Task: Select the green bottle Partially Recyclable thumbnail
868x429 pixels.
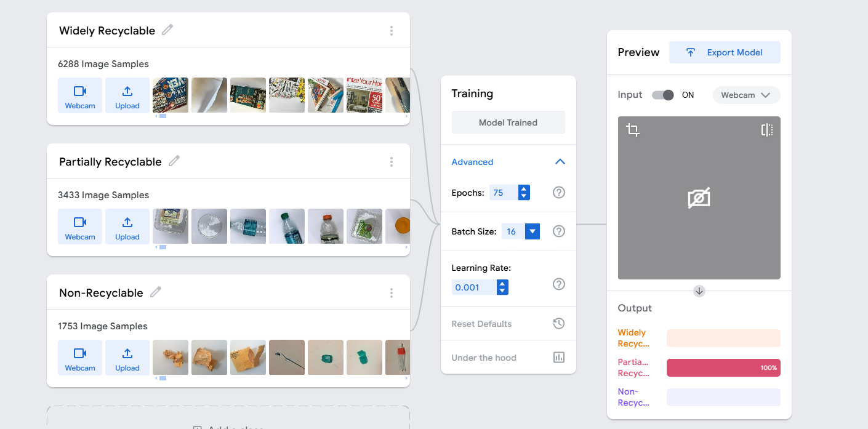Action: 287,226
